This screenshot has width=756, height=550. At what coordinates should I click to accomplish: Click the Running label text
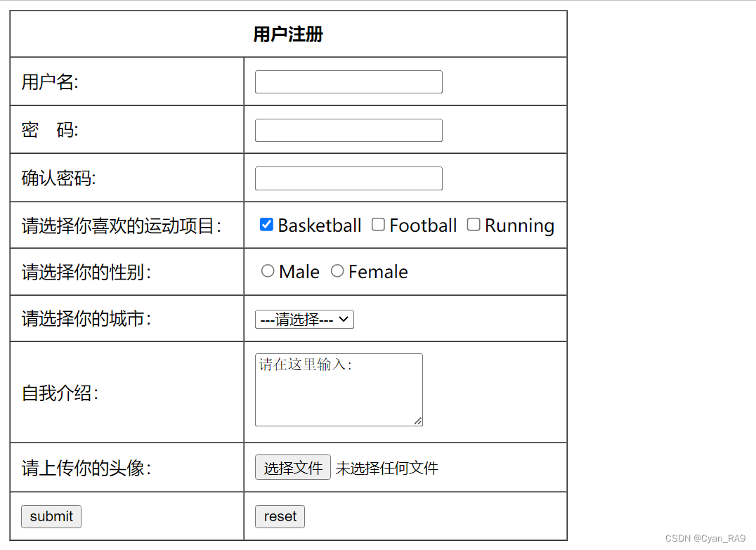point(519,225)
